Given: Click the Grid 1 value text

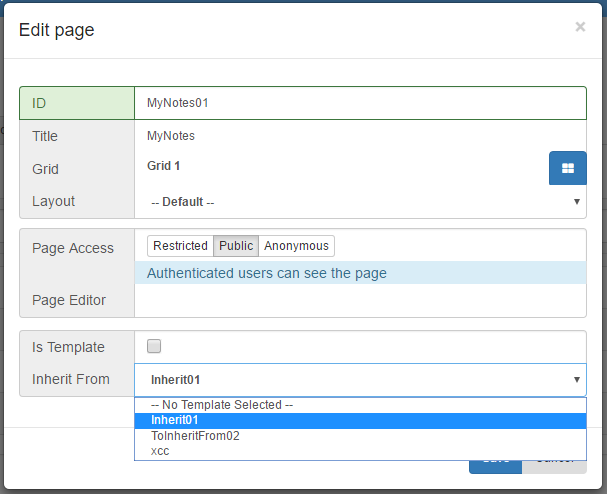Looking at the screenshot, I should click(164, 166).
